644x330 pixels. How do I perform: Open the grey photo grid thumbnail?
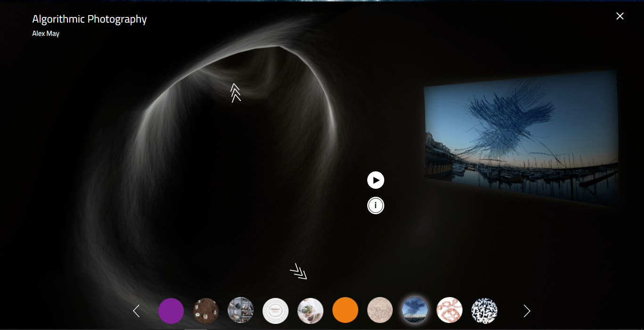click(x=240, y=311)
